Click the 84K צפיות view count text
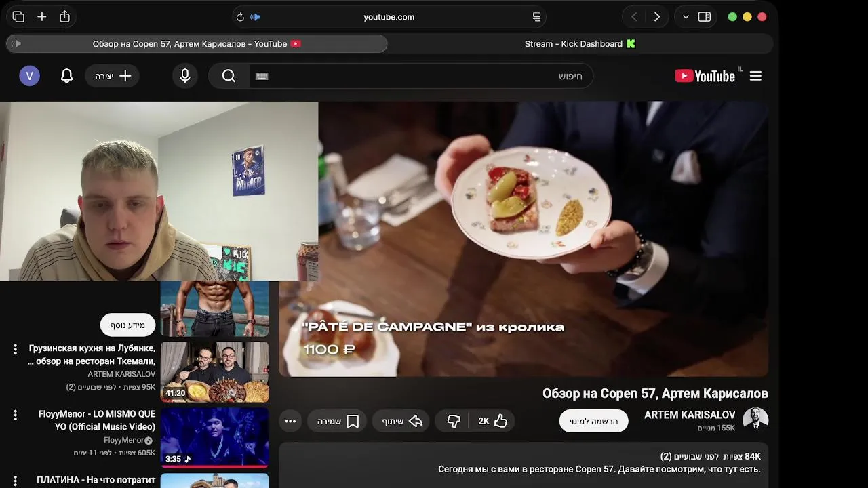The image size is (868, 488). coord(743,457)
